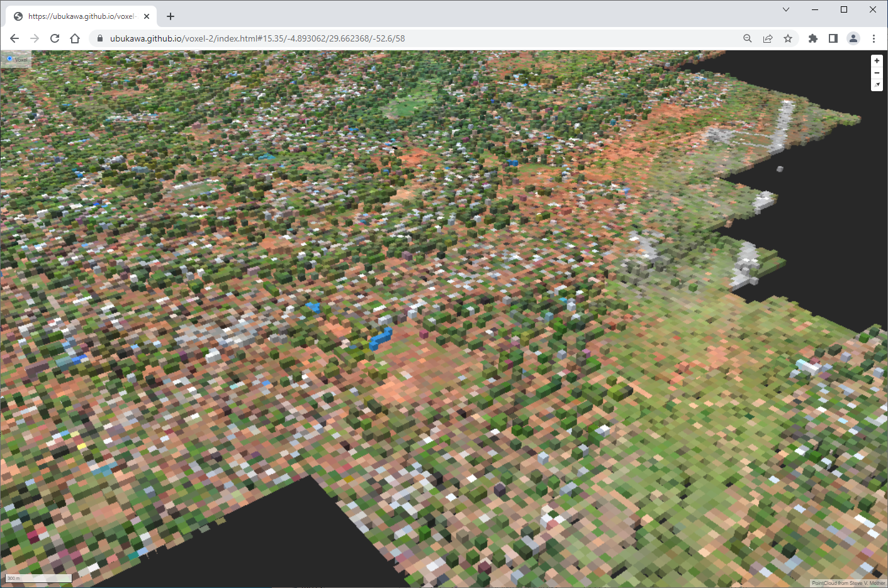888x588 pixels.
Task: Open the browser page zoom magnifier
Action: tap(748, 38)
